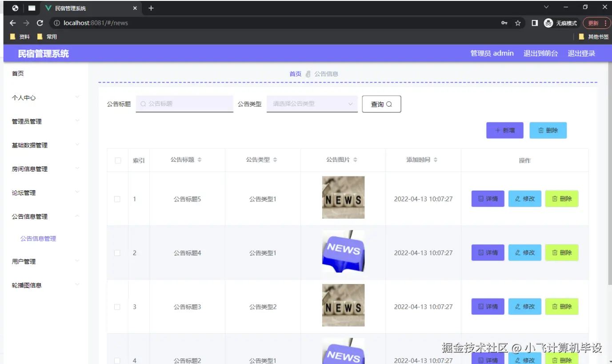Expand the 论坛管理 sidebar menu
The width and height of the screenshot is (612, 364).
click(46, 193)
